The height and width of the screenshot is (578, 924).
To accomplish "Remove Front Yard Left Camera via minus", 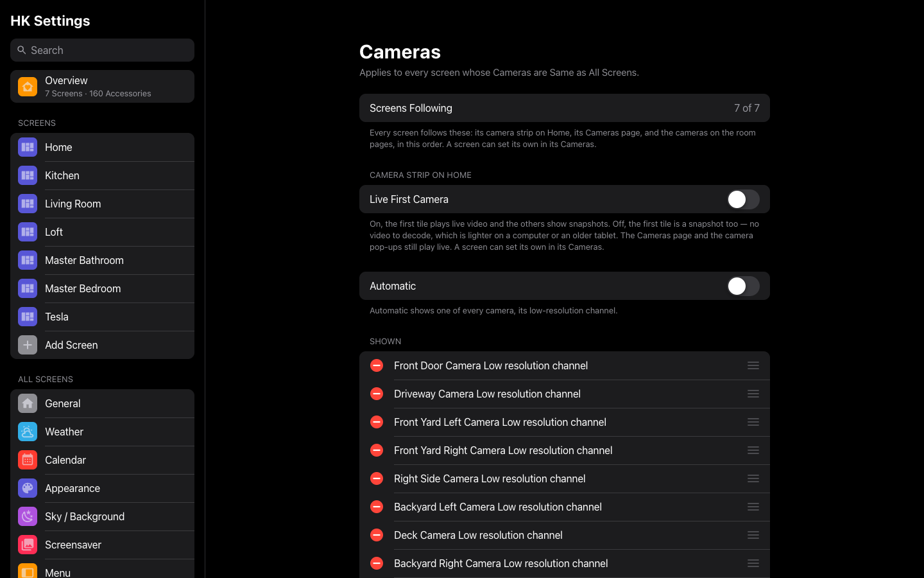I will pyautogui.click(x=377, y=422).
